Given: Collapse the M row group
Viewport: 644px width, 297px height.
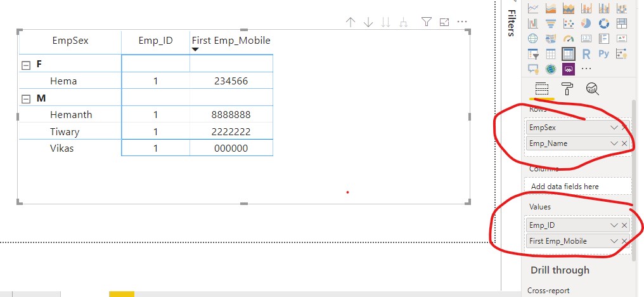Looking at the screenshot, I should pyautogui.click(x=26, y=99).
